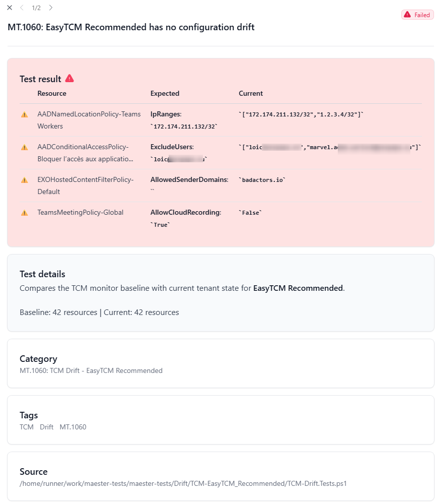Click the page indicator showing 1/2

[36, 8]
